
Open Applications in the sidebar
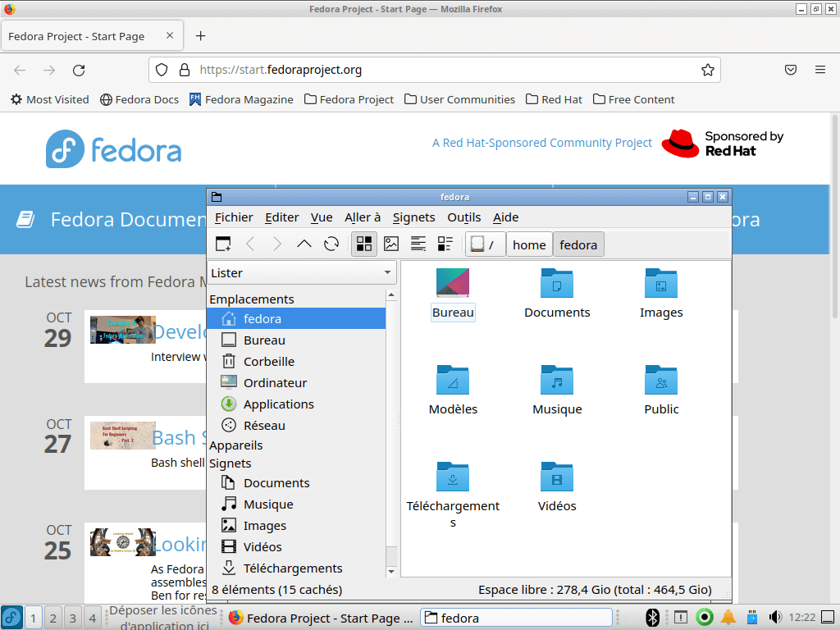click(296, 404)
